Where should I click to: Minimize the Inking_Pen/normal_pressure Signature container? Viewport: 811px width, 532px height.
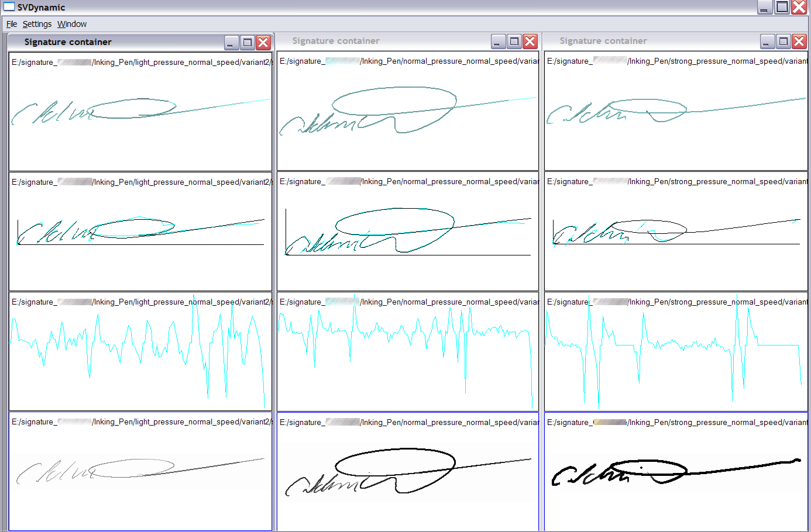[x=499, y=41]
